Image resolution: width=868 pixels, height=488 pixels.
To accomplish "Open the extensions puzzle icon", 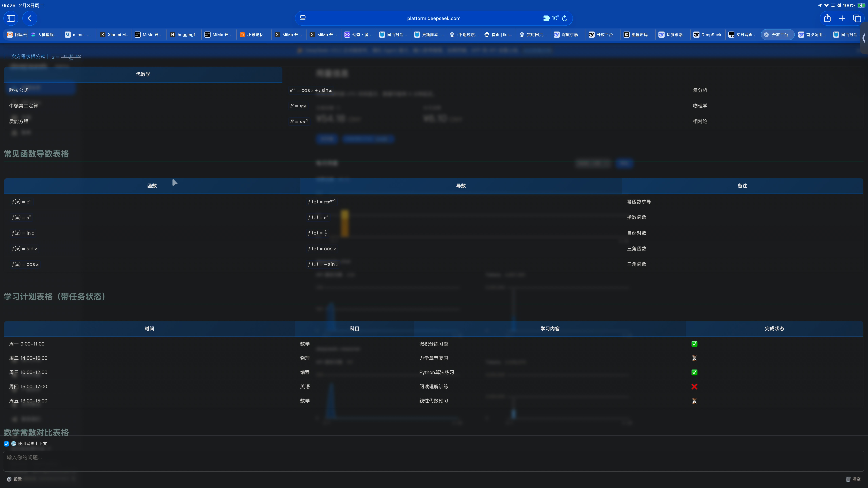I will pos(546,18).
